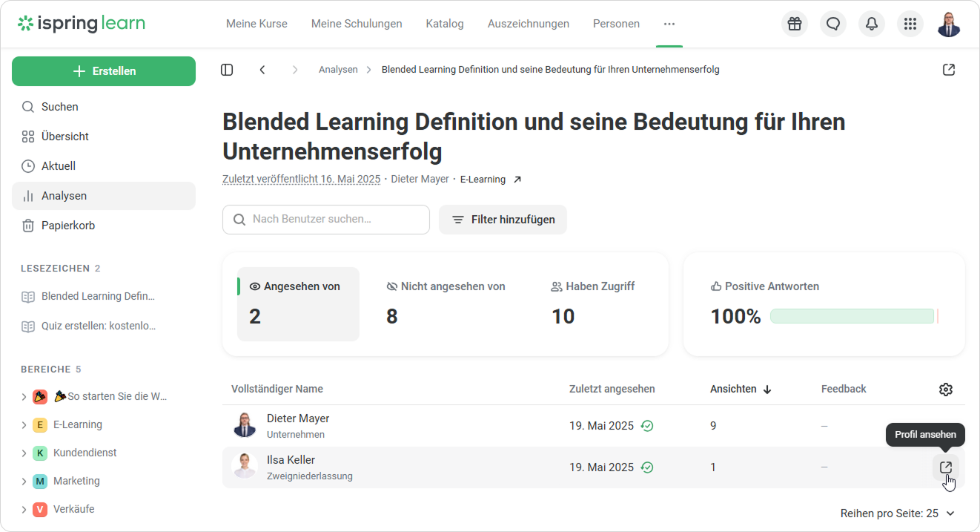Open the apps grid menu

910,24
